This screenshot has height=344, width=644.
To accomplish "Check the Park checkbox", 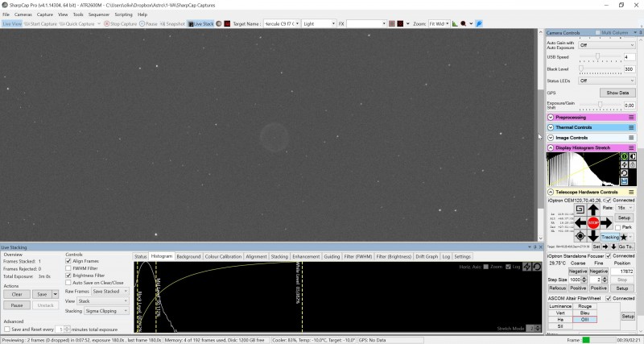I will [x=617, y=227].
